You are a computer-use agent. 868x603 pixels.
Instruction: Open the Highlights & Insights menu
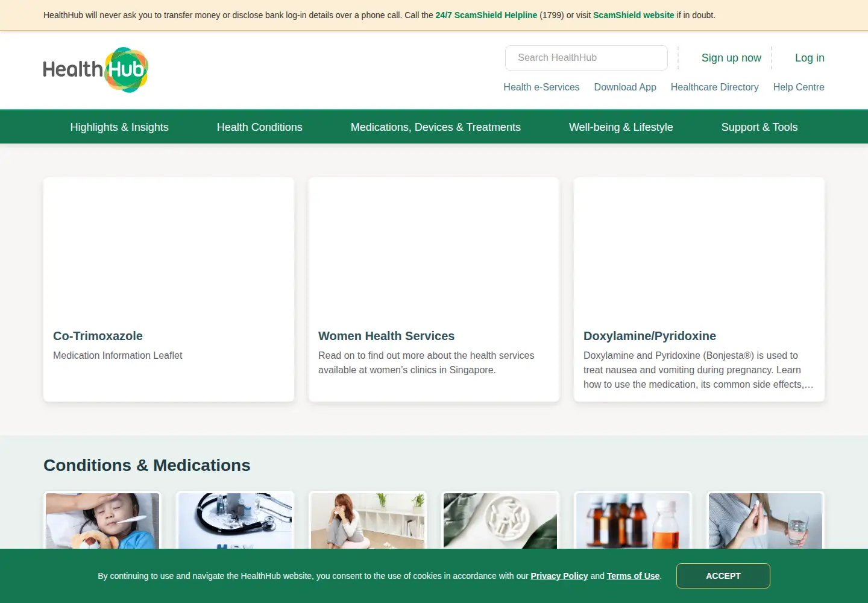119,127
